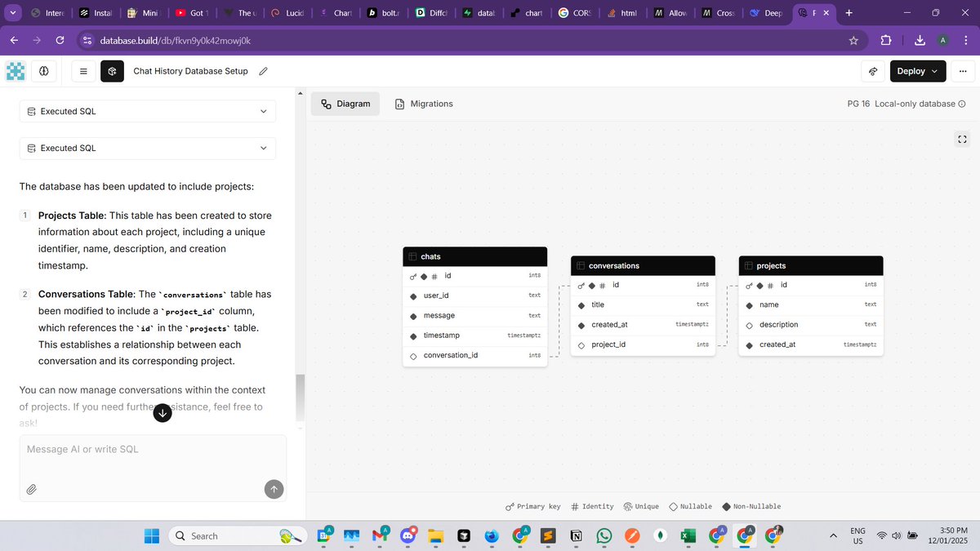Open the hamburger sidebar menu
This screenshot has height=551, width=980.
[x=83, y=71]
